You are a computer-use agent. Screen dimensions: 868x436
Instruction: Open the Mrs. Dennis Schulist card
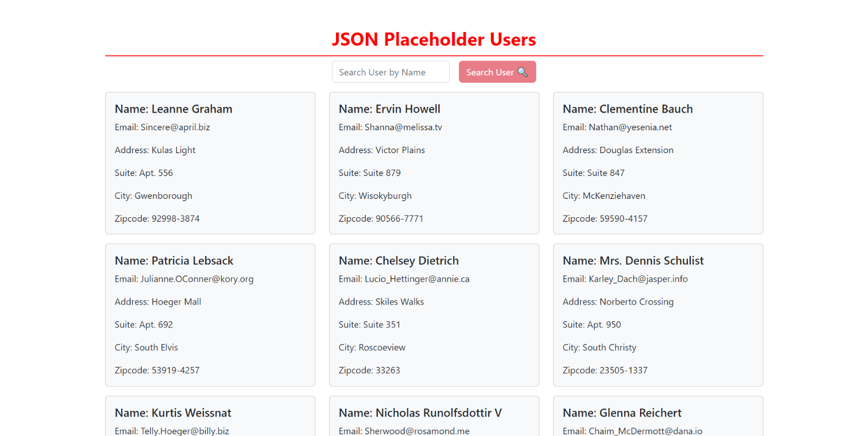click(x=658, y=315)
